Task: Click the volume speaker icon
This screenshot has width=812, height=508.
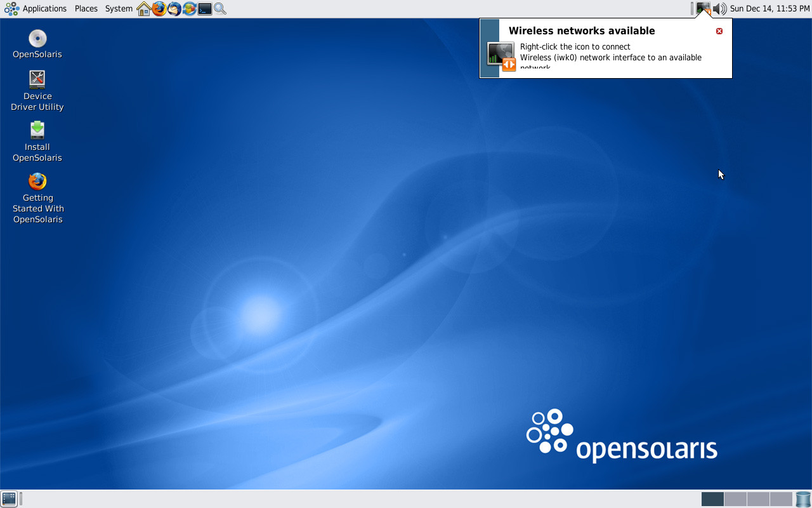Action: [x=719, y=9]
